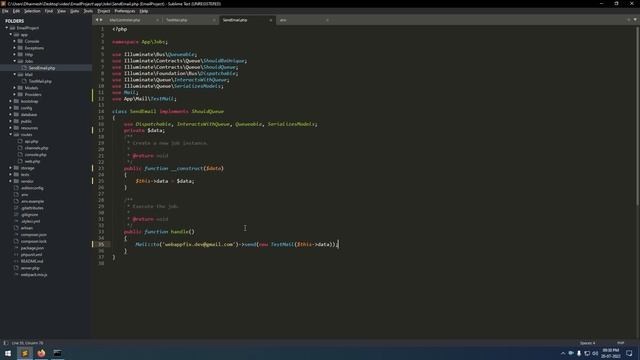
Task: Open channels.php in the sidebar
Action: (36, 148)
